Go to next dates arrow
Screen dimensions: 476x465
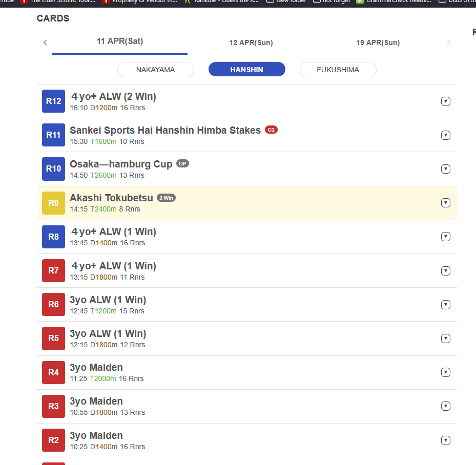(449, 43)
